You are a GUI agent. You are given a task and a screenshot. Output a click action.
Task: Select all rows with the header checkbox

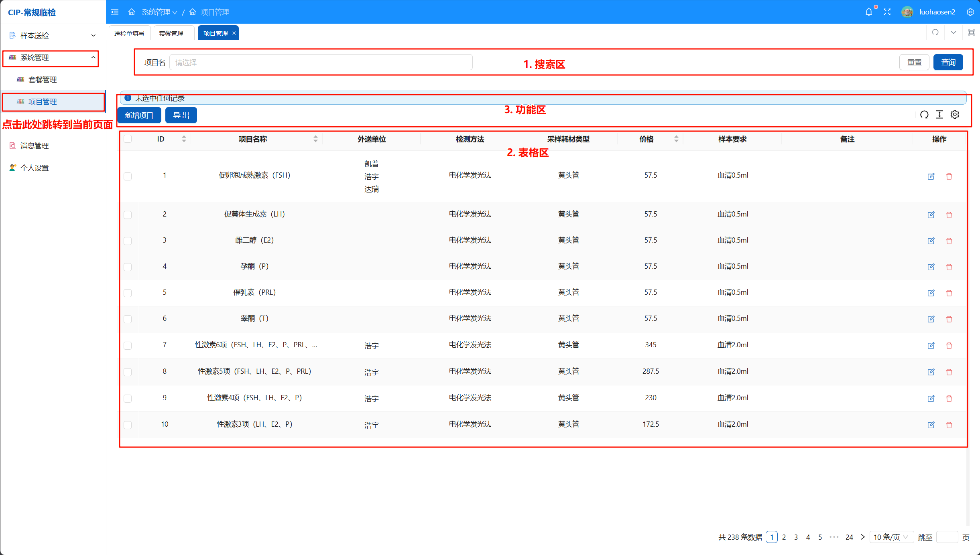[128, 139]
